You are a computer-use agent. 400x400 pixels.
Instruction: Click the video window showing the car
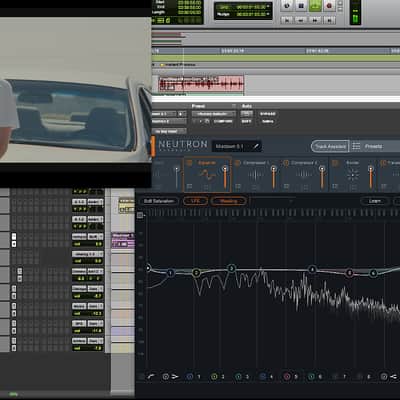tap(76, 89)
